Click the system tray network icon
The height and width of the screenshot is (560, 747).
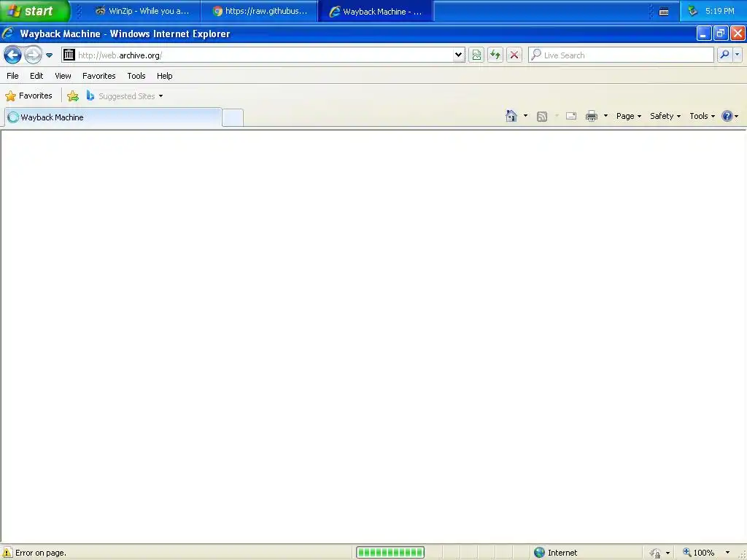point(693,10)
